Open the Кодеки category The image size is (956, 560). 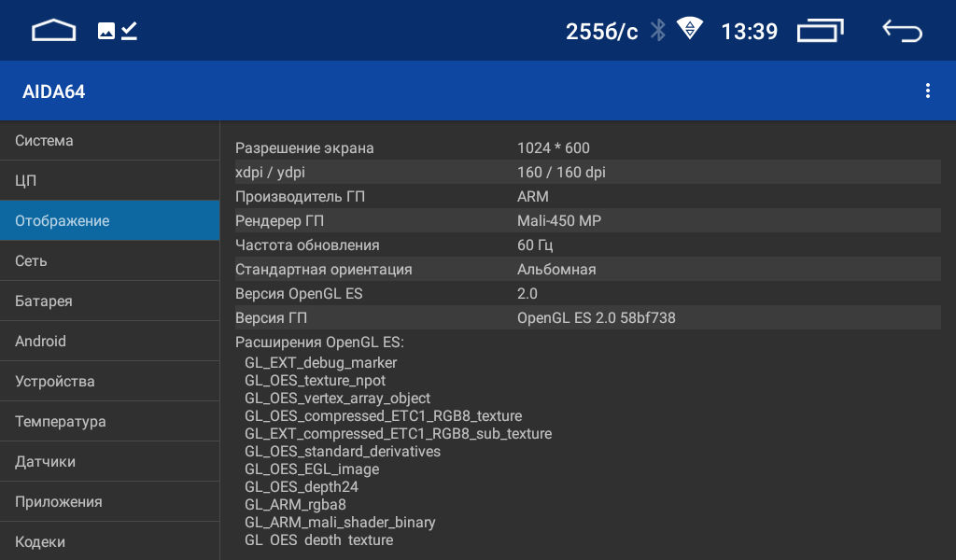tap(110, 541)
